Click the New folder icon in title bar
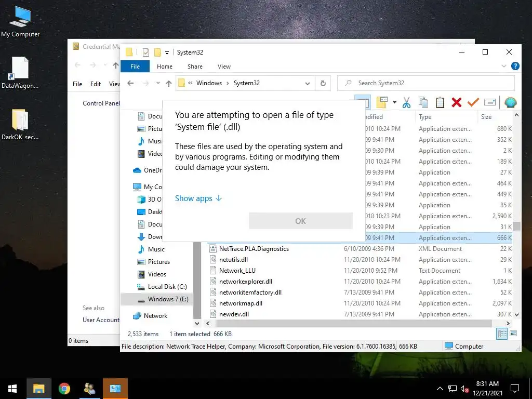 [157, 52]
